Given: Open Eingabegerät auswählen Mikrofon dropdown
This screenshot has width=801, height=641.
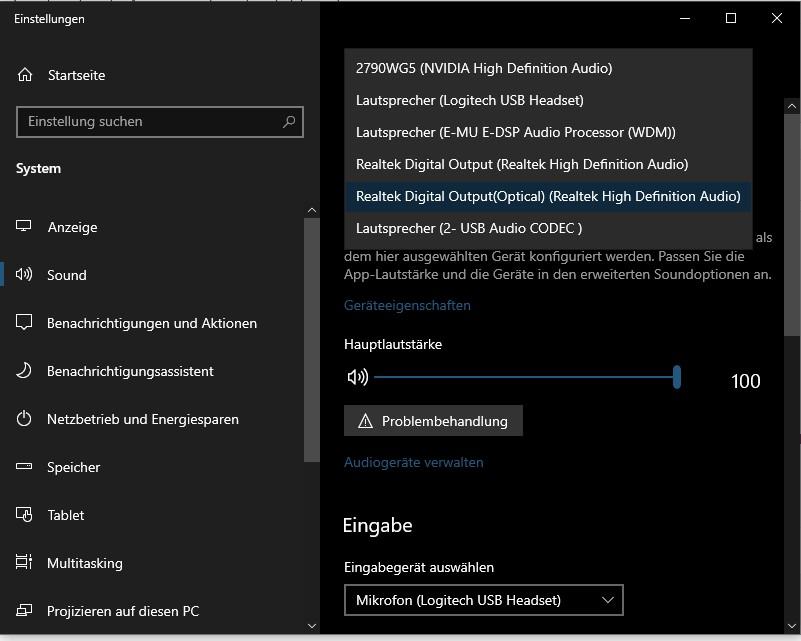Looking at the screenshot, I should pyautogui.click(x=484, y=600).
